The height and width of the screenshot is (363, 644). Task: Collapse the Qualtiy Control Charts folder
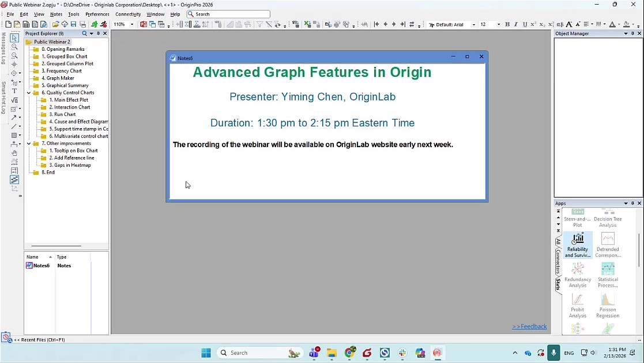(29, 92)
